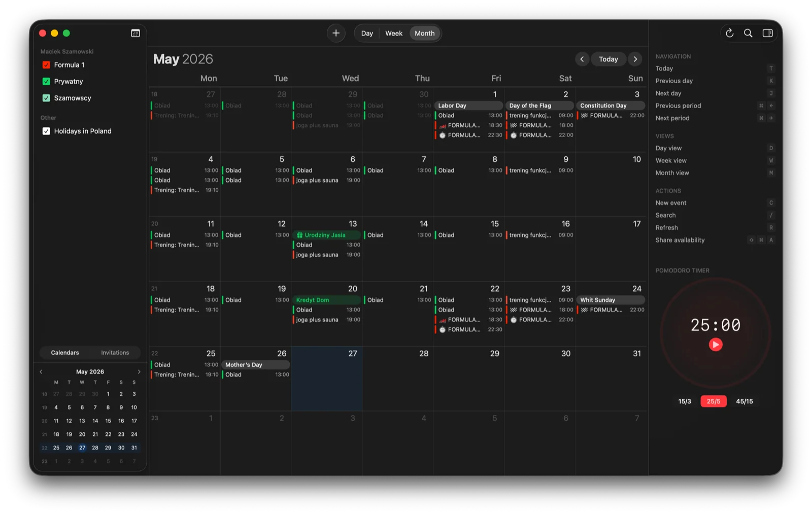
Task: Toggle the Prywatny calendar checkbox
Action: (x=46, y=81)
